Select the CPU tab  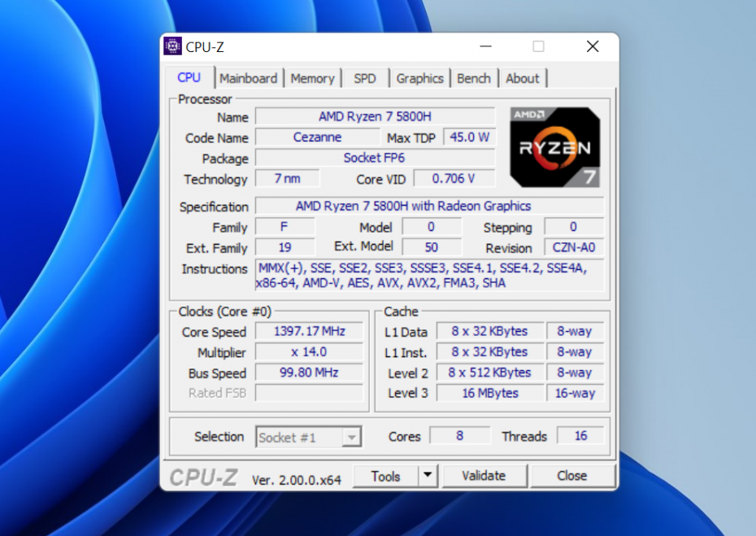click(189, 77)
